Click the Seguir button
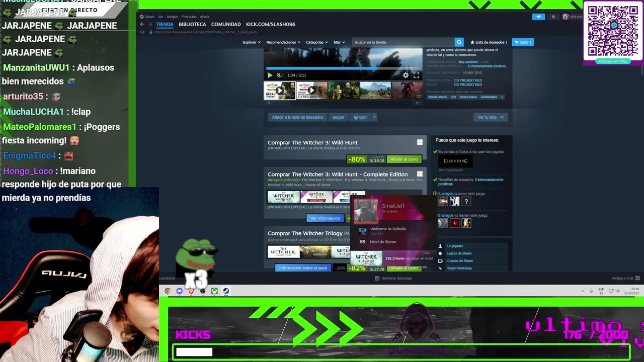The height and width of the screenshot is (362, 644). 339,117
